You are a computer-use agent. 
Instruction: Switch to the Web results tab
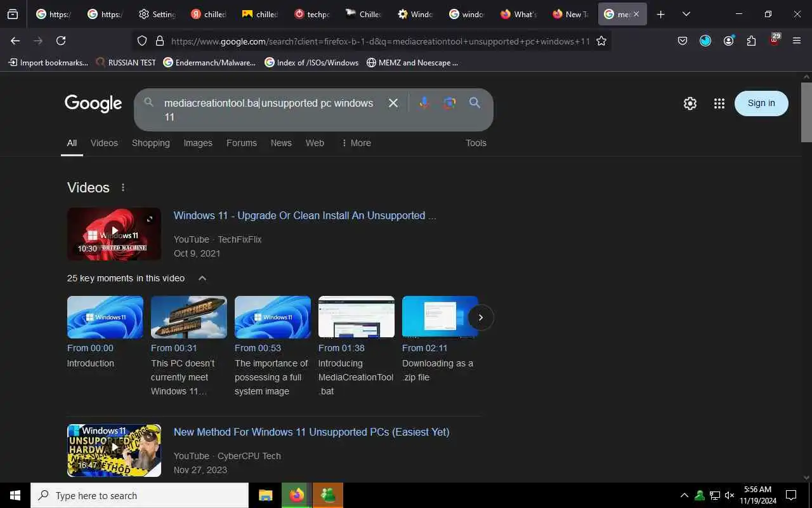[x=315, y=143]
